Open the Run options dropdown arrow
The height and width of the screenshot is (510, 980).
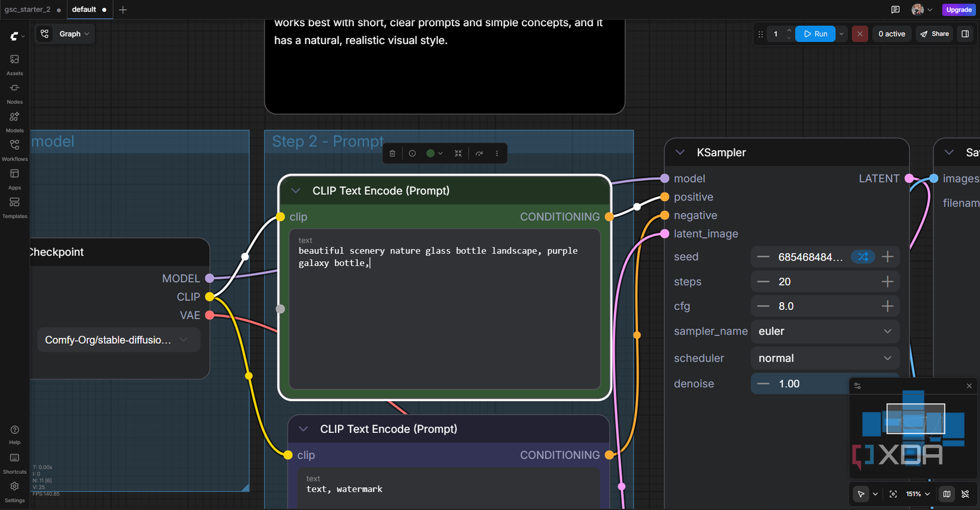(842, 34)
